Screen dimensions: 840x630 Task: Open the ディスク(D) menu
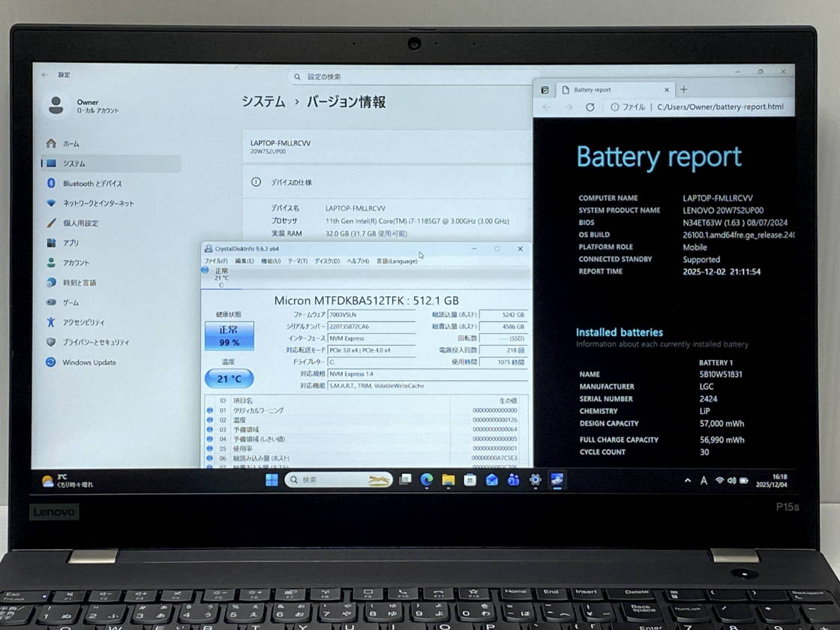(x=326, y=261)
